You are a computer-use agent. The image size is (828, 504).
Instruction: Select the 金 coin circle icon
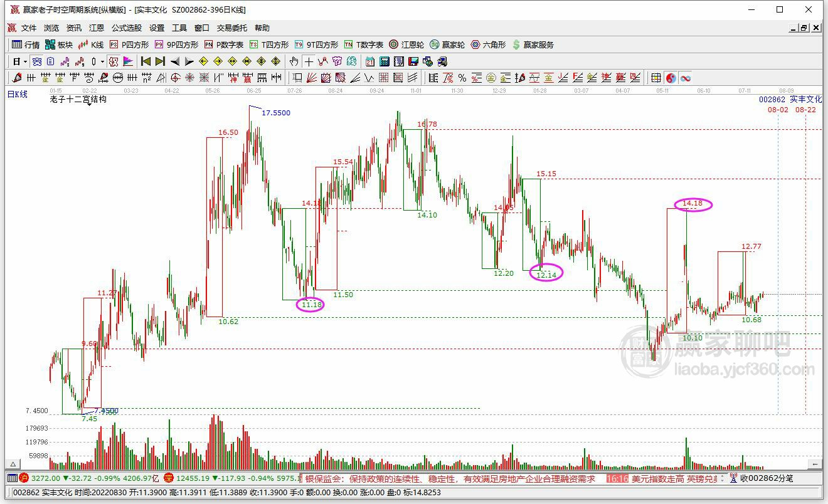click(491, 78)
